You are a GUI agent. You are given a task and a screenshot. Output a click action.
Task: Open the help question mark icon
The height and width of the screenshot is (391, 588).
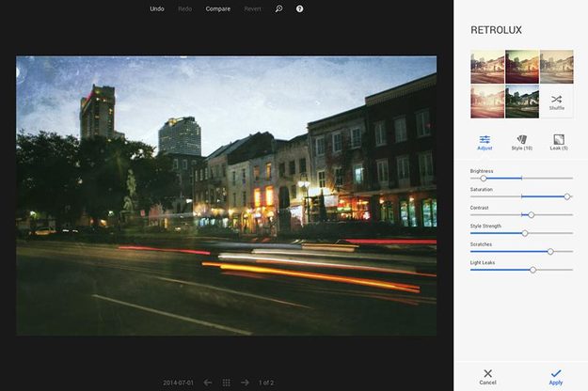[299, 8]
